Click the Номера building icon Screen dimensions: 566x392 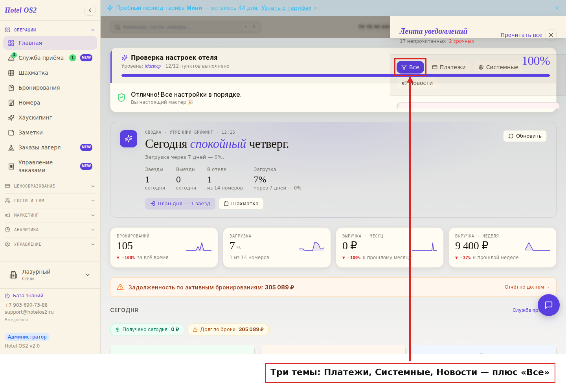click(11, 103)
